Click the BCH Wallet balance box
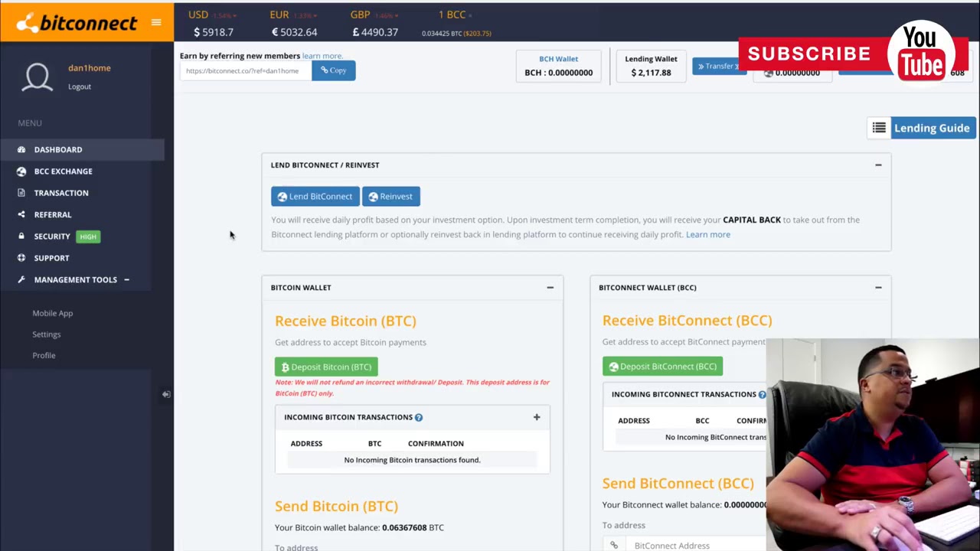The image size is (980, 551). (559, 66)
